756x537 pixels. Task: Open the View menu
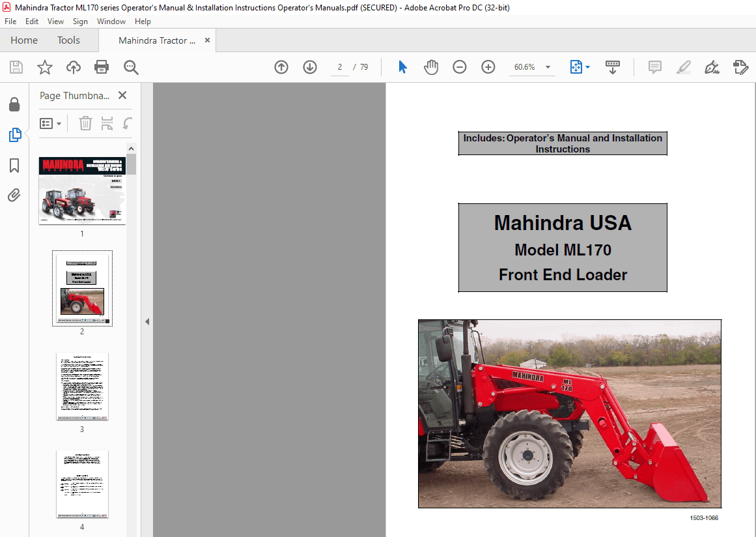point(55,21)
